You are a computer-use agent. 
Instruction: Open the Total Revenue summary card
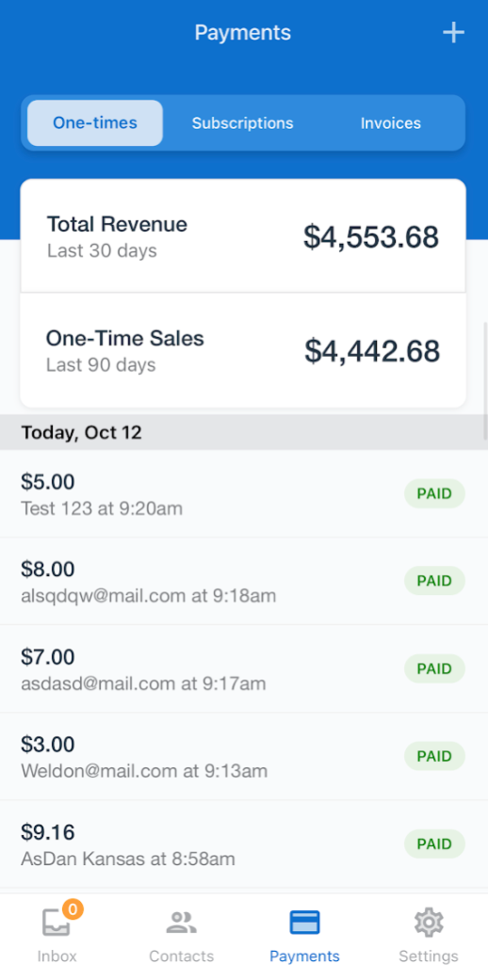tap(243, 236)
